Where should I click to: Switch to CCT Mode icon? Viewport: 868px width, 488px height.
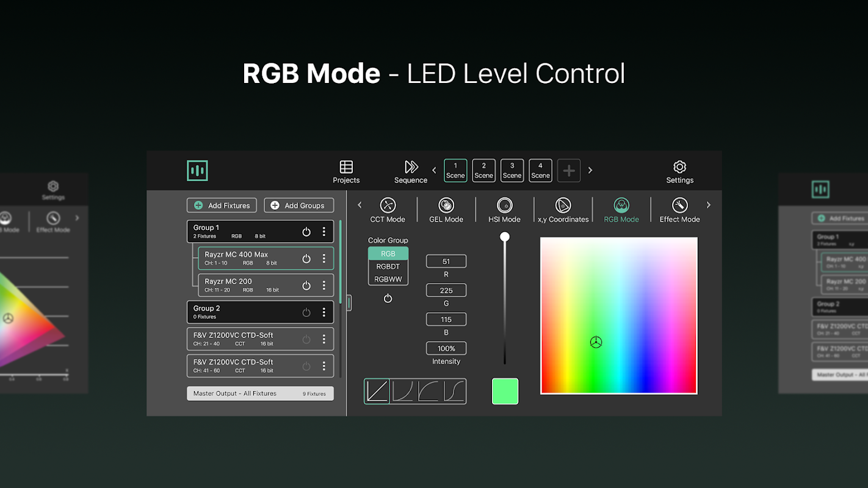coord(388,205)
